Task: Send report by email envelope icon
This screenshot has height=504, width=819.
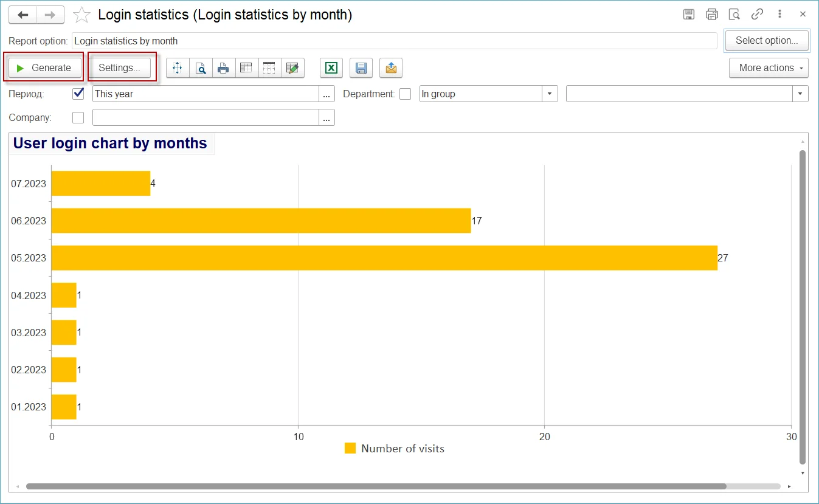Action: pyautogui.click(x=391, y=68)
